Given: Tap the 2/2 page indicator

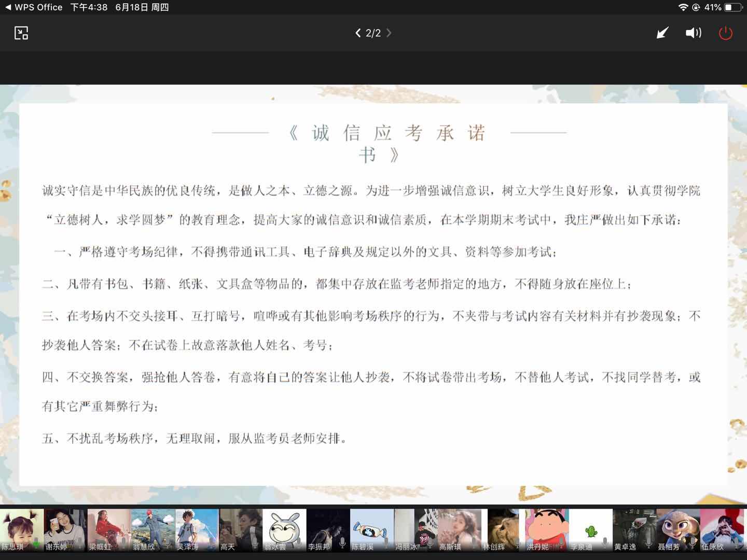Looking at the screenshot, I should click(373, 33).
